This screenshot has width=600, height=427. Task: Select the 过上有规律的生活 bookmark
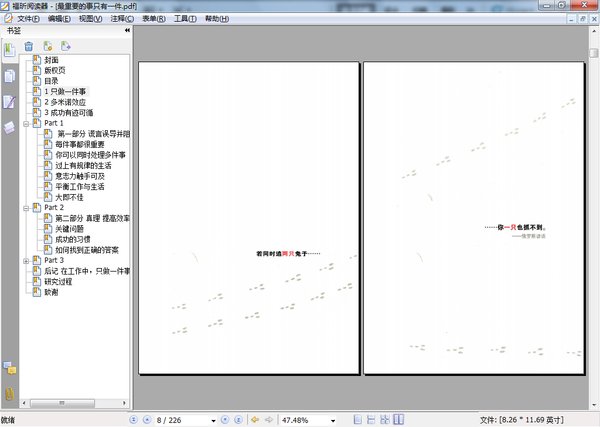[x=83, y=166]
